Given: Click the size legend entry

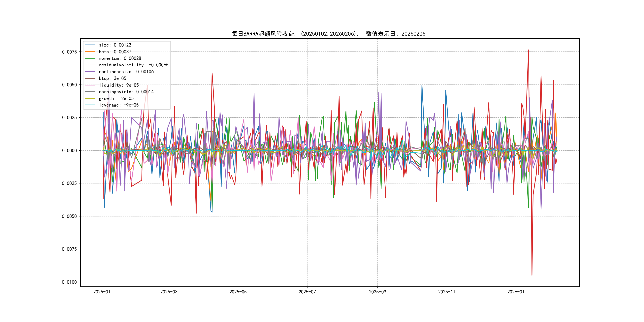Looking at the screenshot, I should [x=115, y=45].
